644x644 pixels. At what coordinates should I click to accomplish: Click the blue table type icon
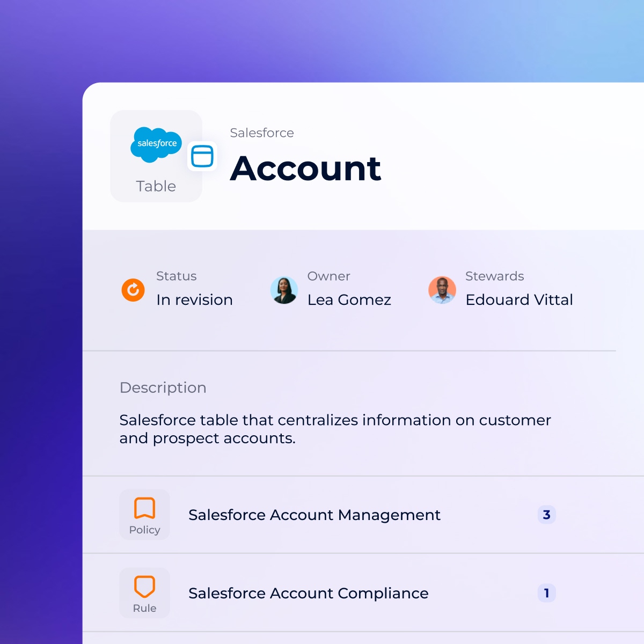tap(202, 156)
